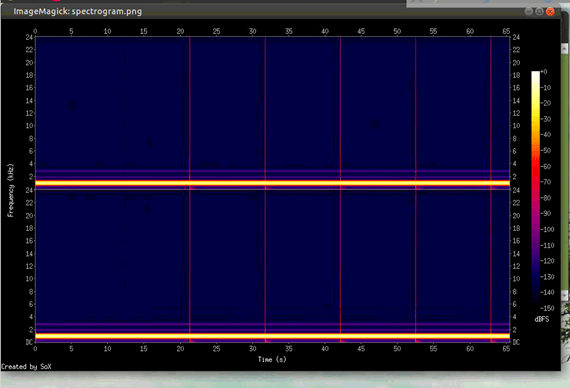Close the ImageMagick spectrogram.png window
570x388 pixels.
(550, 12)
